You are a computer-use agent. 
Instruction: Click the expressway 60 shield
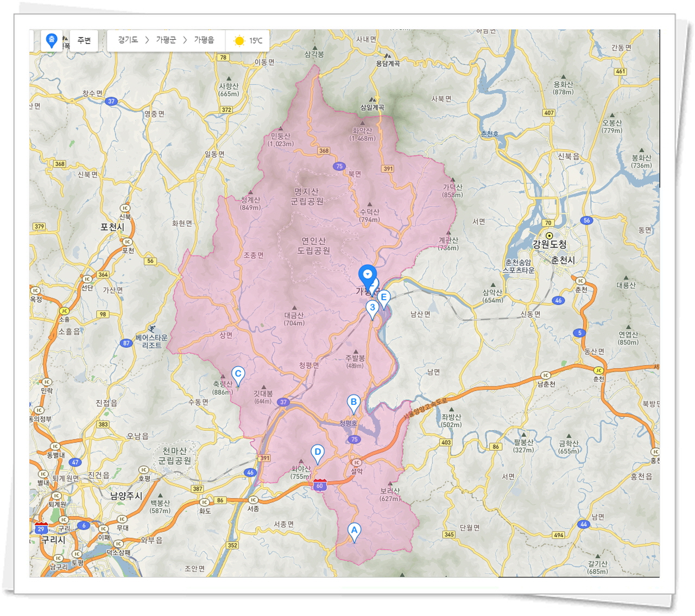pos(320,485)
